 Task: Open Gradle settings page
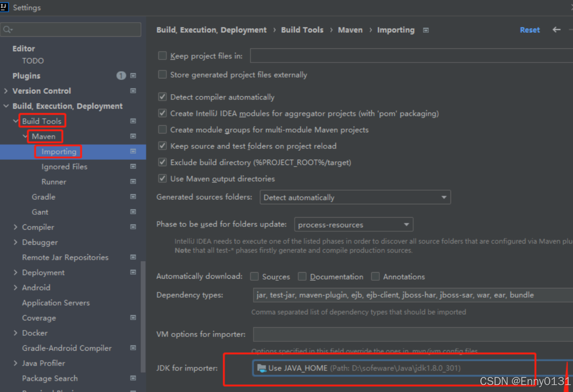click(x=44, y=197)
